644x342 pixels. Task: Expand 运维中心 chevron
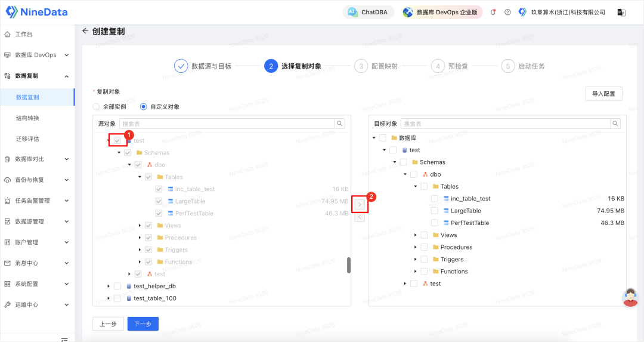[67, 304]
